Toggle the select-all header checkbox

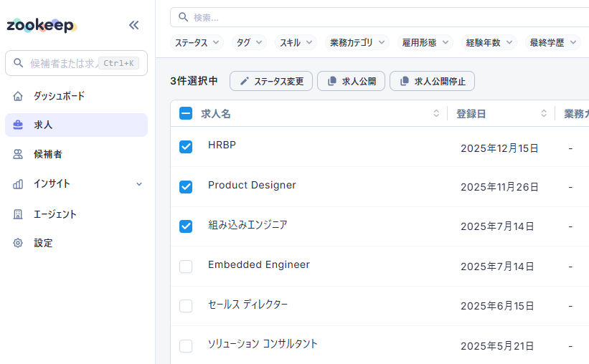tap(186, 113)
